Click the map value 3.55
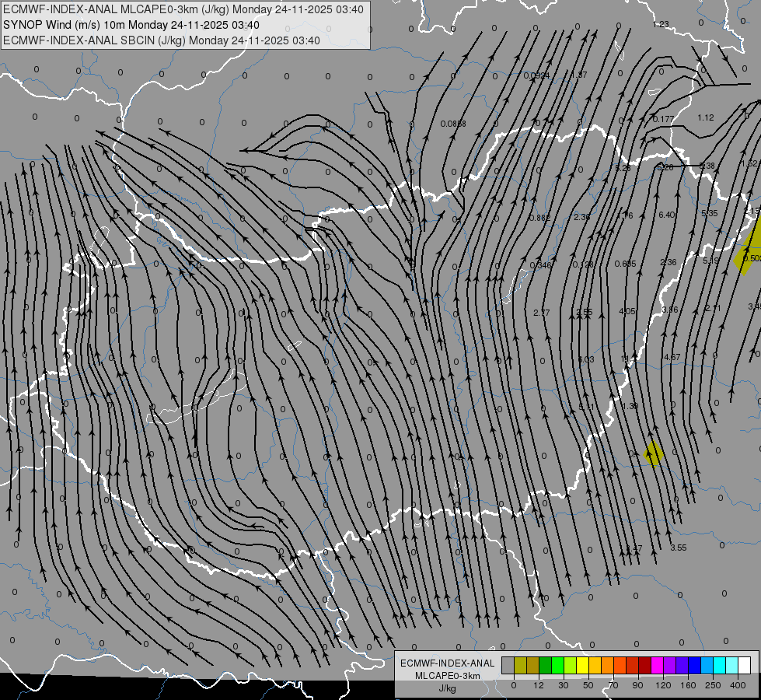This screenshot has height=700, width=761. click(x=679, y=548)
